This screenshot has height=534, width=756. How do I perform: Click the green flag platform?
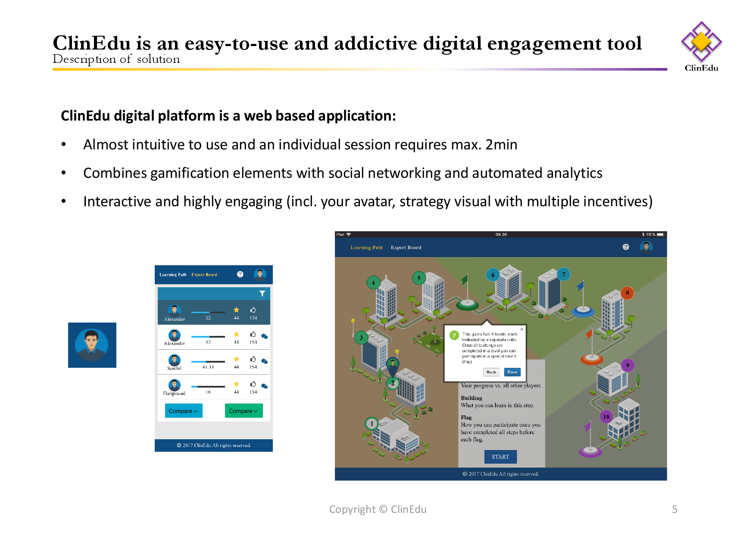(x=467, y=304)
